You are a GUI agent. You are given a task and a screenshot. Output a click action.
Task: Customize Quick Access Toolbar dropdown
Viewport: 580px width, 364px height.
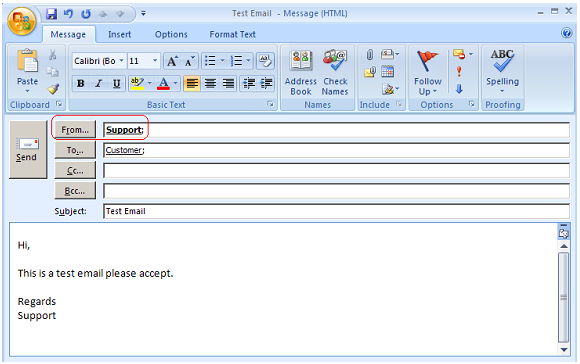point(143,14)
